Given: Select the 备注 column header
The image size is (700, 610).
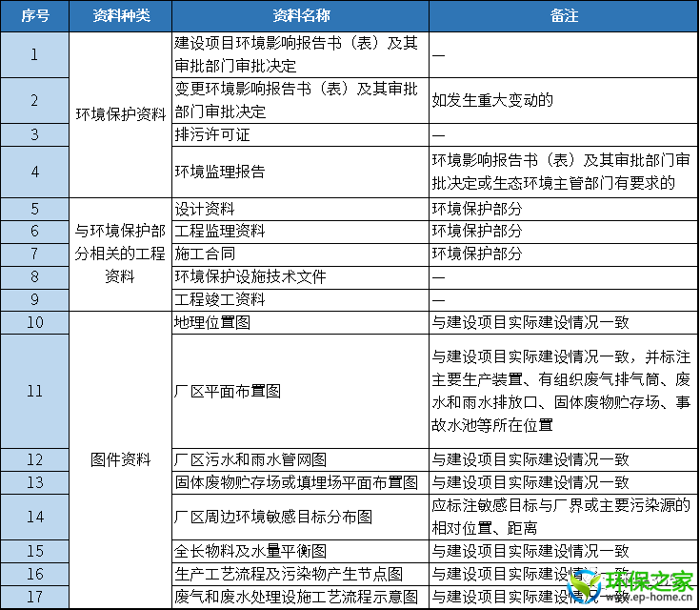Looking at the screenshot, I should 563,16.
